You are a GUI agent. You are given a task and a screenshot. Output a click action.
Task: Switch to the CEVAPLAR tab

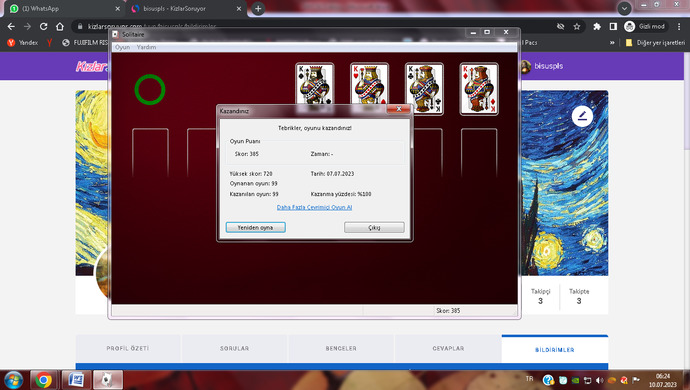click(x=448, y=348)
